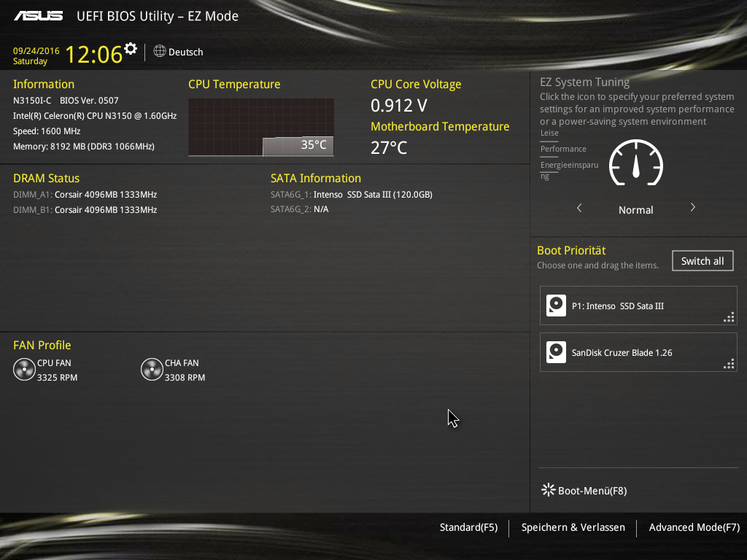Click the FAN Profile heading

(x=42, y=345)
